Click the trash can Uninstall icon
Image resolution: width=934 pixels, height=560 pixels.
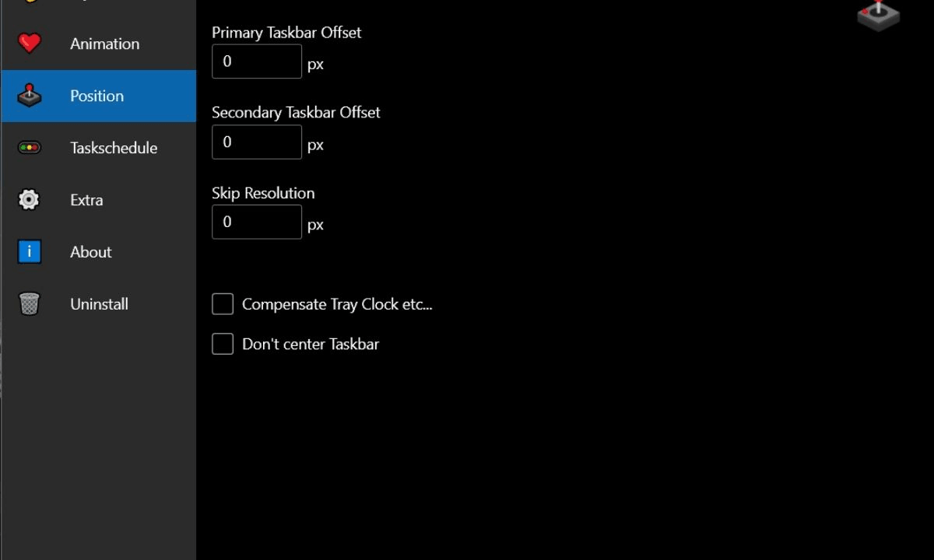pyautogui.click(x=30, y=304)
